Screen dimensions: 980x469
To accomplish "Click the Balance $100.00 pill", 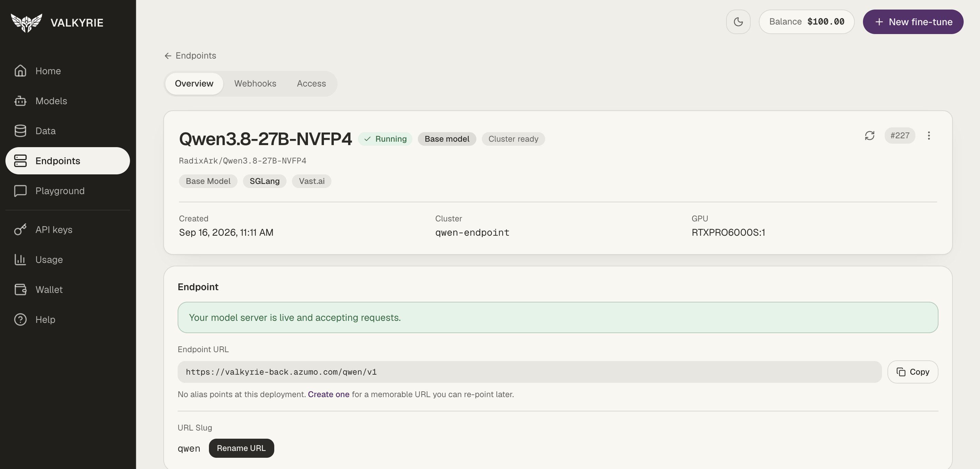I will [806, 22].
